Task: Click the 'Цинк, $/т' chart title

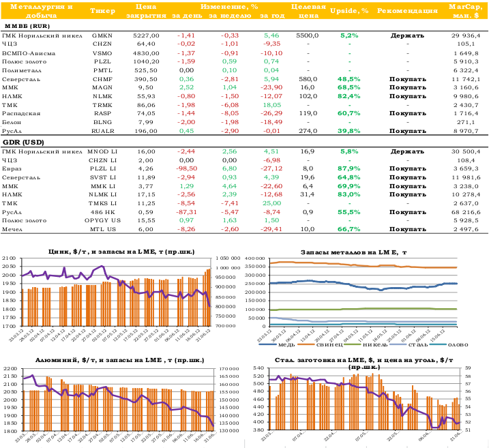Action: tap(121, 252)
